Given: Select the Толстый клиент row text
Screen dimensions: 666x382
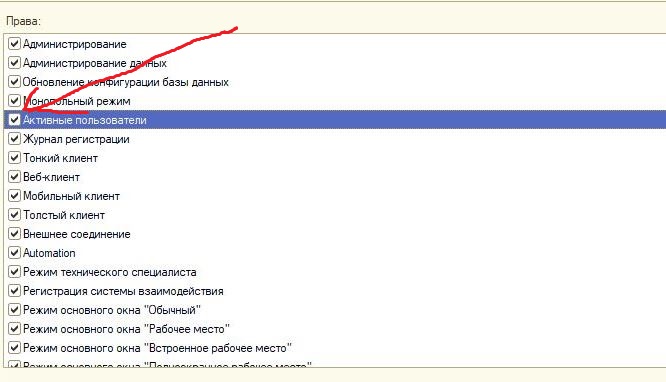Looking at the screenshot, I should (64, 215).
